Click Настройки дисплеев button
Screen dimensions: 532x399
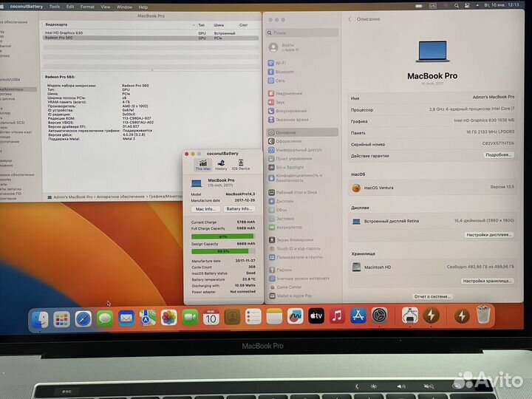point(489,235)
